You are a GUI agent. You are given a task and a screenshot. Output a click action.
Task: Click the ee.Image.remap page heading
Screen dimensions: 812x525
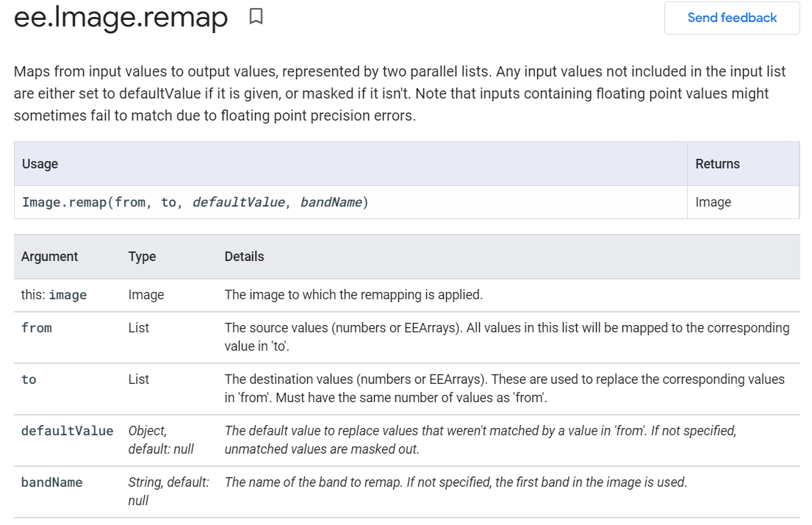[121, 18]
